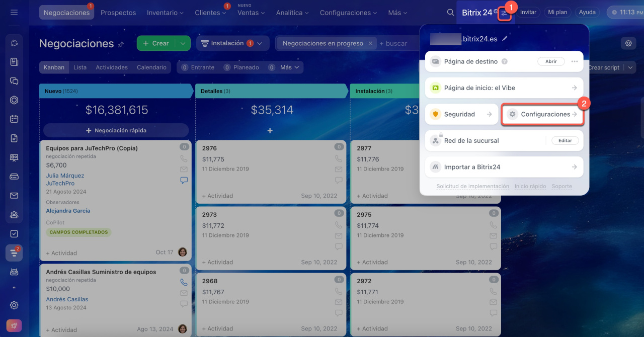
Task: Open the Inventario menu
Action: pyautogui.click(x=165, y=13)
